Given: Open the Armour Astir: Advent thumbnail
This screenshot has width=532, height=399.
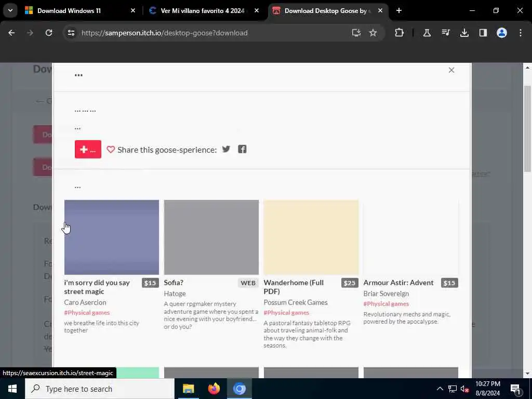Looking at the screenshot, I should (411, 237).
